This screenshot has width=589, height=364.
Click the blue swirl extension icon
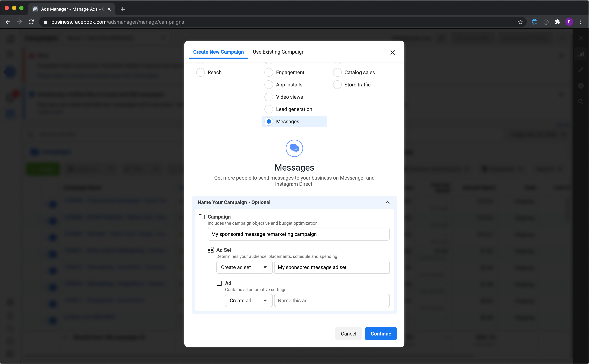(535, 22)
